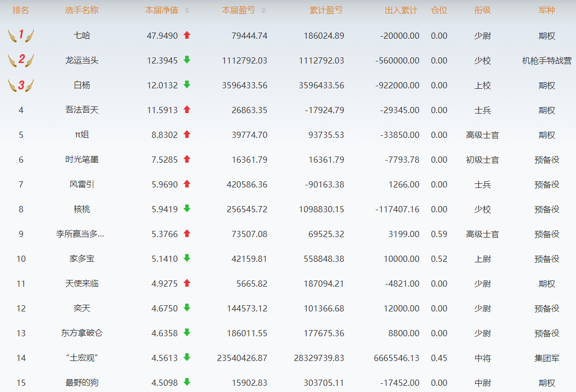Click the red up arrow beside 4.9275

click(x=187, y=283)
